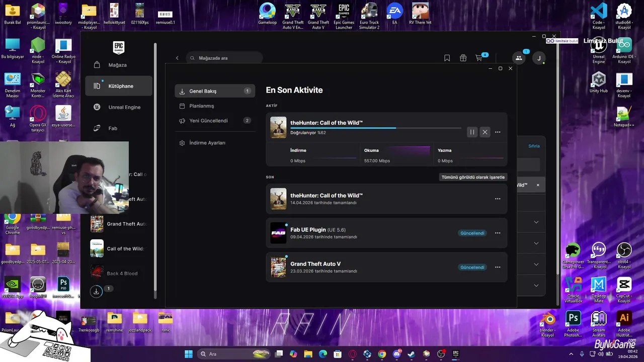Image resolution: width=644 pixels, height=362 pixels.
Task: Select Genel Bakış tab
Action: click(x=215, y=91)
